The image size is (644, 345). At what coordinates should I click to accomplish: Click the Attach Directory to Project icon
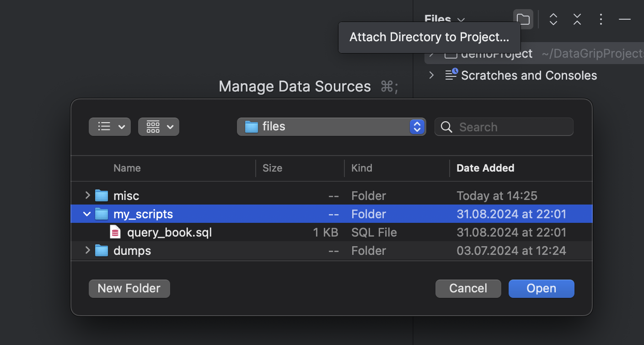523,19
